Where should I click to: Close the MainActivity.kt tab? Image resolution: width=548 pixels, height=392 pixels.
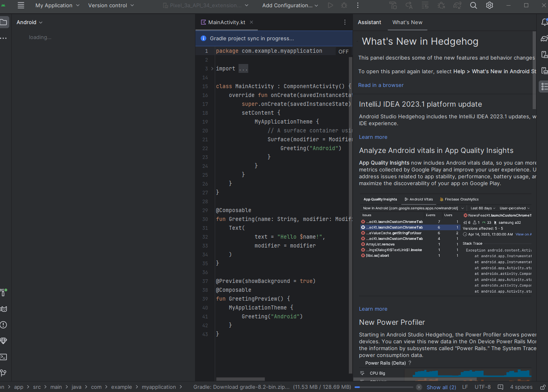[251, 22]
